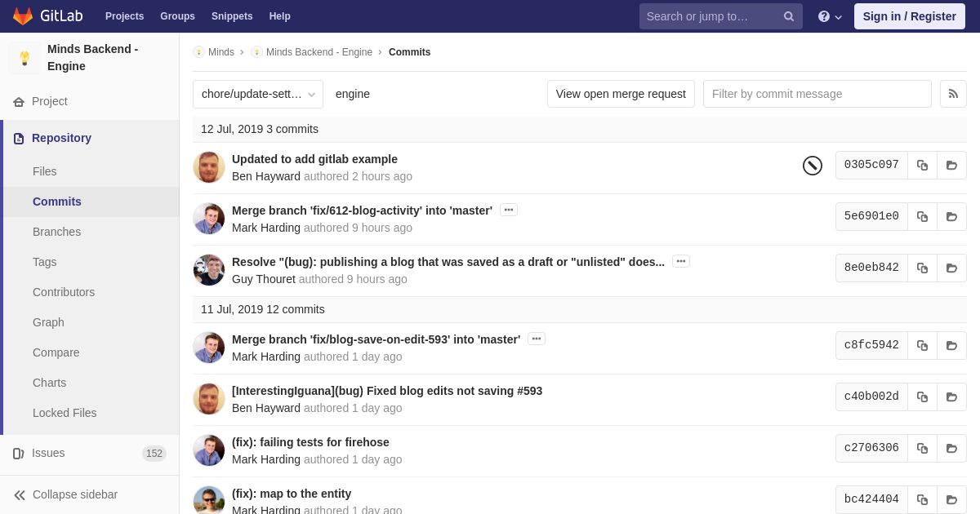This screenshot has height=514, width=980.
Task: Copy commit SHA 0305c097
Action: 922,165
